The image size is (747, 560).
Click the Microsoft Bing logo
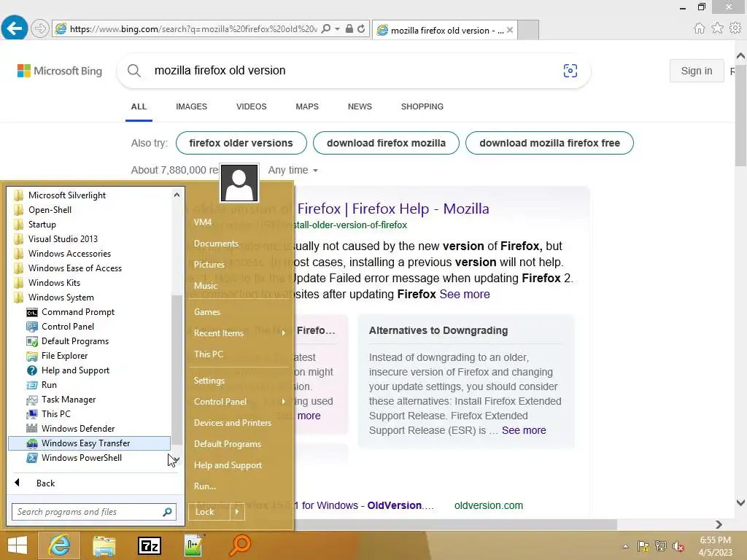click(60, 71)
